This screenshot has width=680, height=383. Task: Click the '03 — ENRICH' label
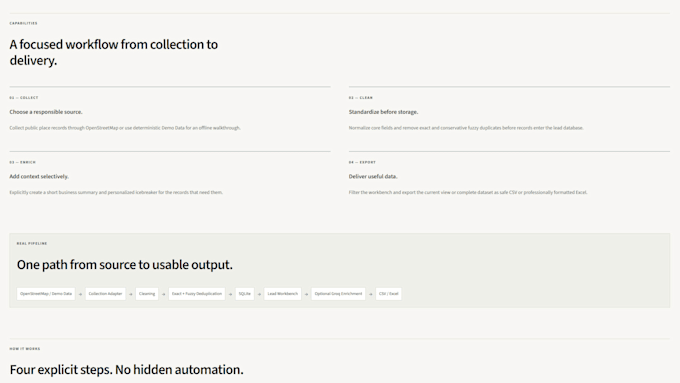point(23,162)
